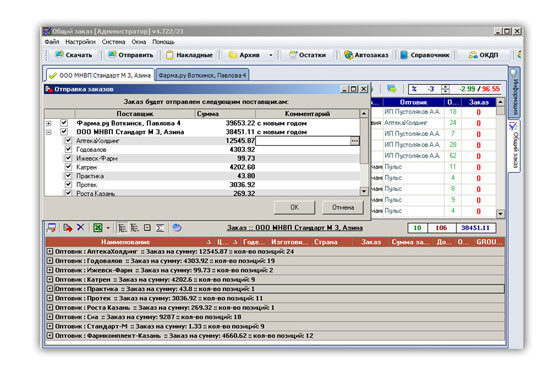Uncheck the АптекаХолдинг checkbox
The height and width of the screenshot is (380, 560).
pos(68,141)
